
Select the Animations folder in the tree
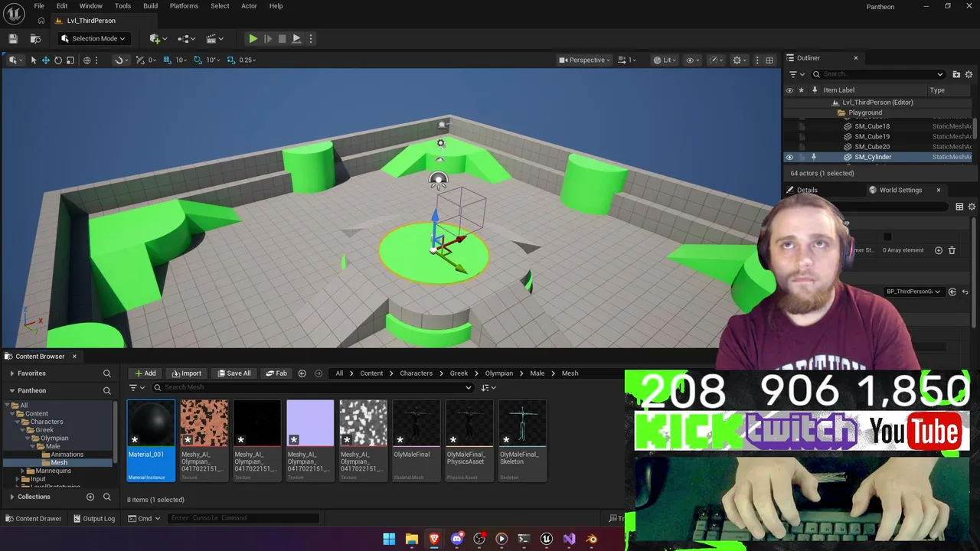click(x=67, y=455)
